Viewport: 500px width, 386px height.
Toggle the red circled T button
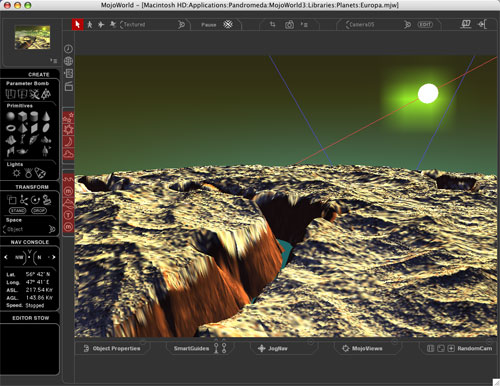click(x=68, y=215)
